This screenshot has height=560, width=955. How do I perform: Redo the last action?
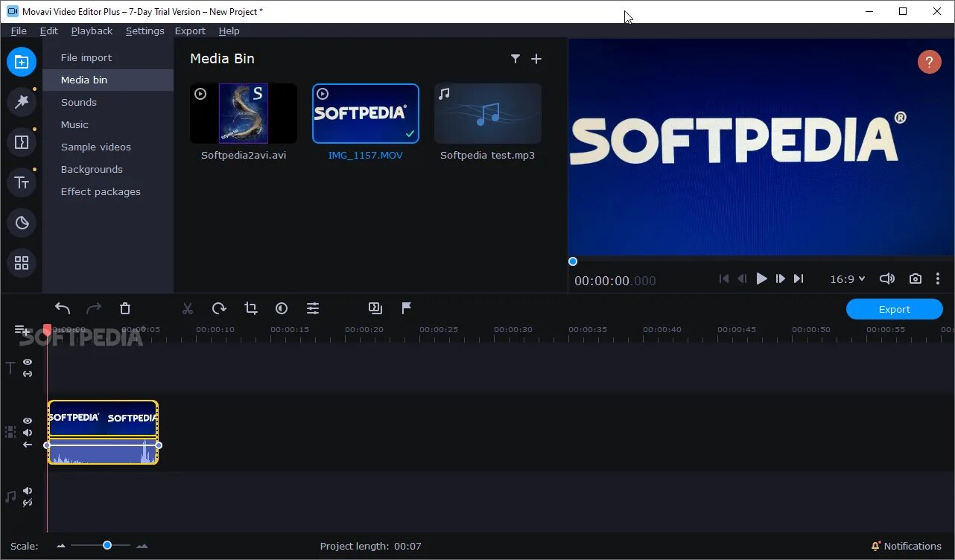[x=94, y=308]
